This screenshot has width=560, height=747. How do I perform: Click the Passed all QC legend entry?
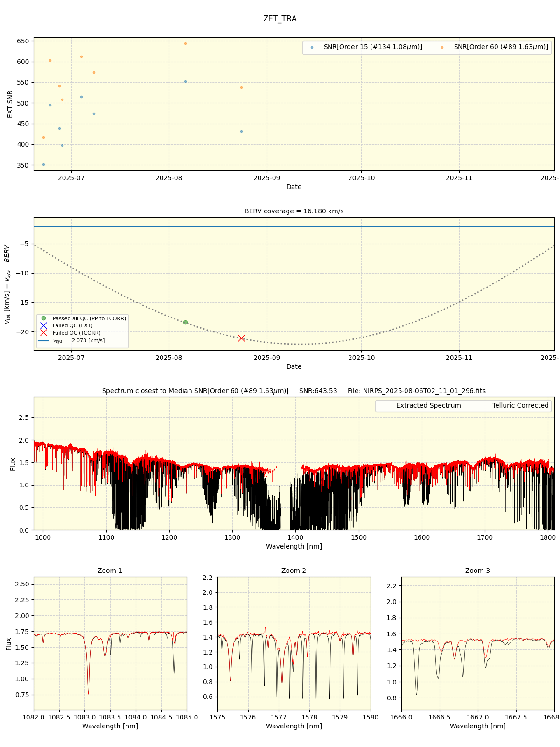coord(82,318)
